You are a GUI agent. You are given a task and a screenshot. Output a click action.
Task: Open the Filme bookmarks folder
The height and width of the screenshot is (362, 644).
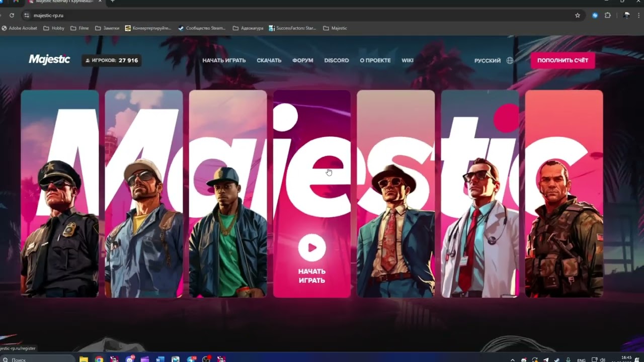coord(79,28)
